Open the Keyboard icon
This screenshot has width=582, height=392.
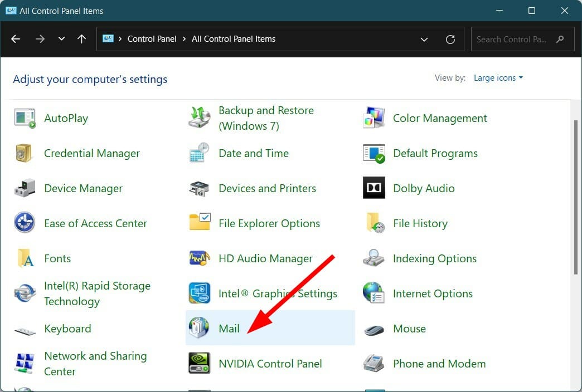(25, 330)
